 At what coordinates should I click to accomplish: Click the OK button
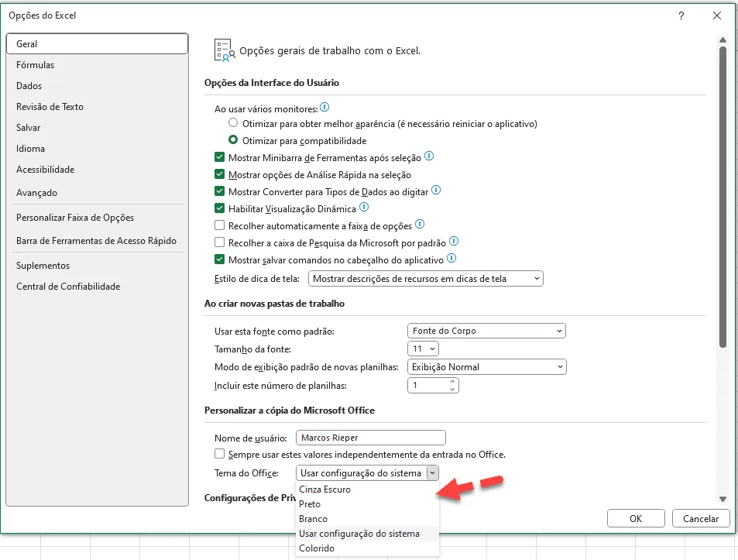pos(636,519)
